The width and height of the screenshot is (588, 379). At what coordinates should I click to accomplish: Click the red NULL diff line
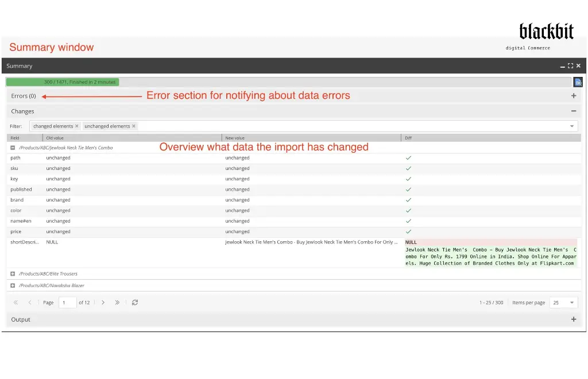point(491,242)
